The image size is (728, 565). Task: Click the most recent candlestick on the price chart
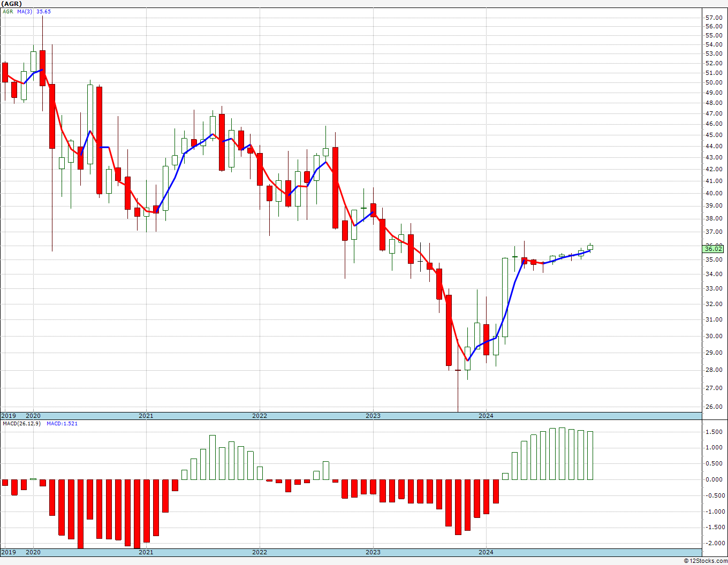(590, 247)
